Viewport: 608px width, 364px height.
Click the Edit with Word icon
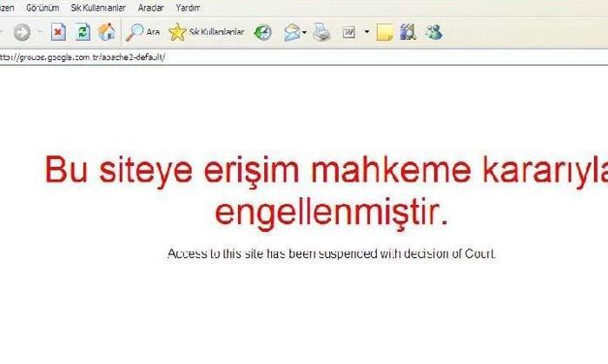click(x=349, y=33)
